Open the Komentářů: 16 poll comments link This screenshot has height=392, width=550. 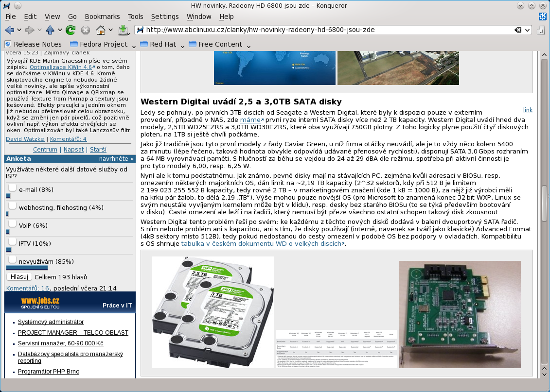pyautogui.click(x=28, y=289)
